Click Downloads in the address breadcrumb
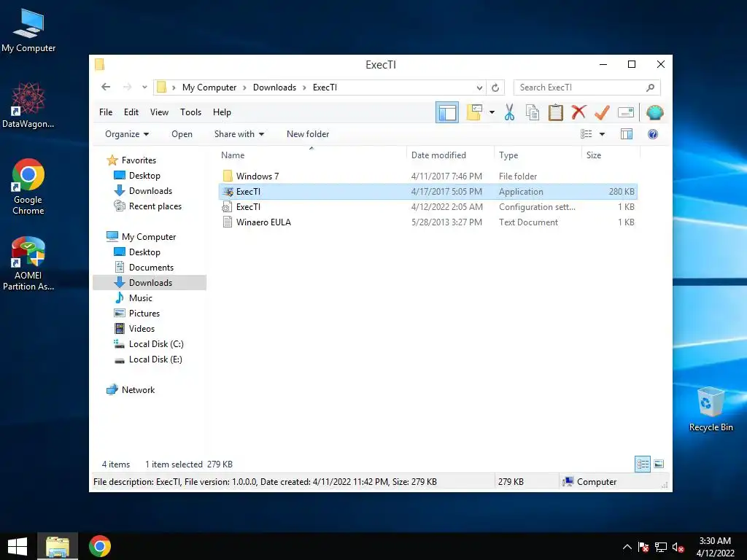The height and width of the screenshot is (560, 747). click(274, 87)
